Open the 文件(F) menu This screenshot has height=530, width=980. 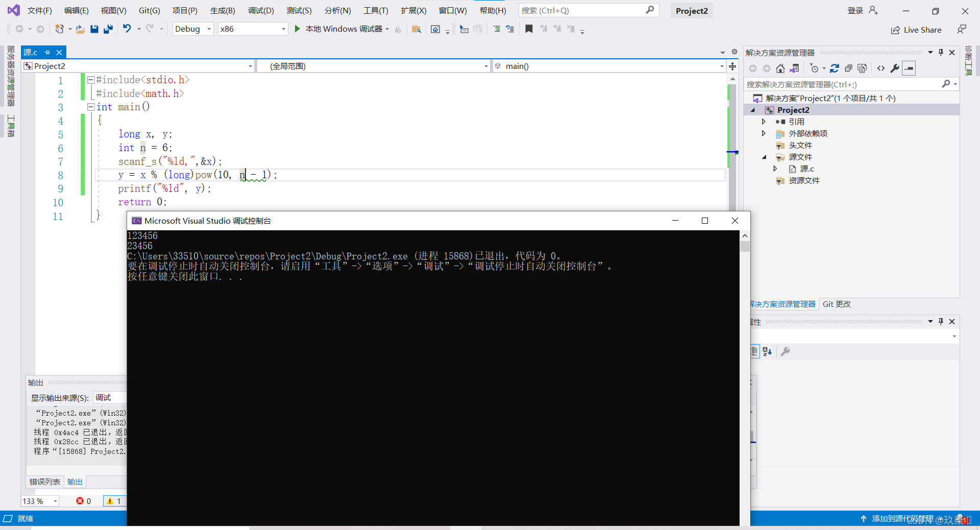pos(40,11)
